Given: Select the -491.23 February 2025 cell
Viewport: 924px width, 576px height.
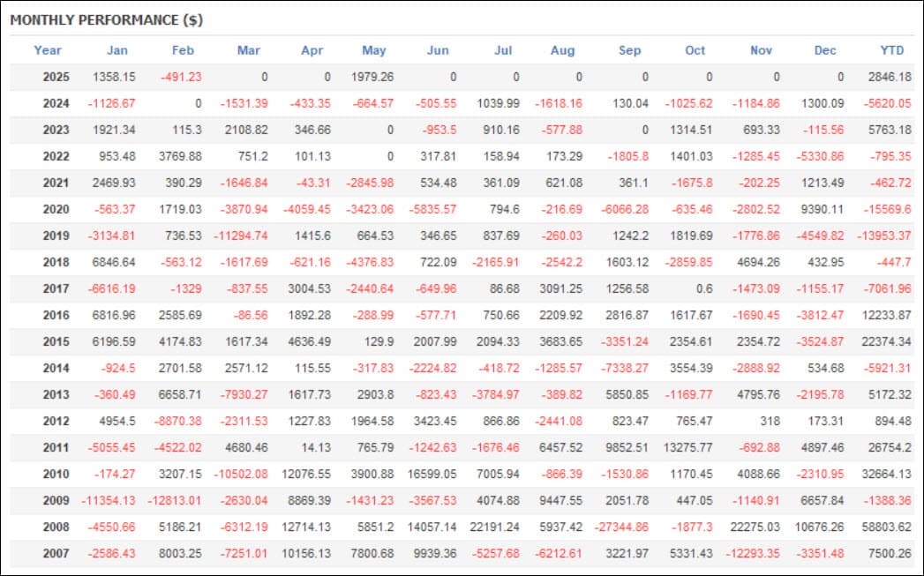Looking at the screenshot, I should click(181, 77).
